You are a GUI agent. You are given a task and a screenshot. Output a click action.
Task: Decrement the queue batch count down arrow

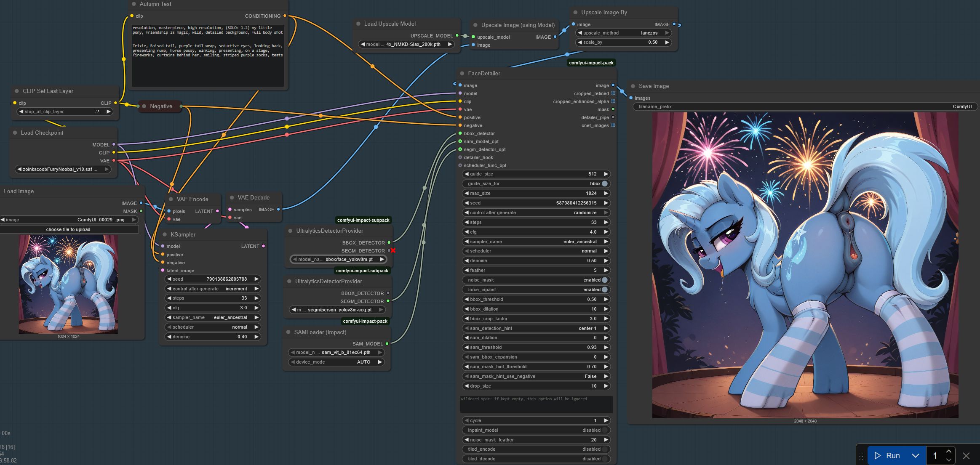point(948,460)
